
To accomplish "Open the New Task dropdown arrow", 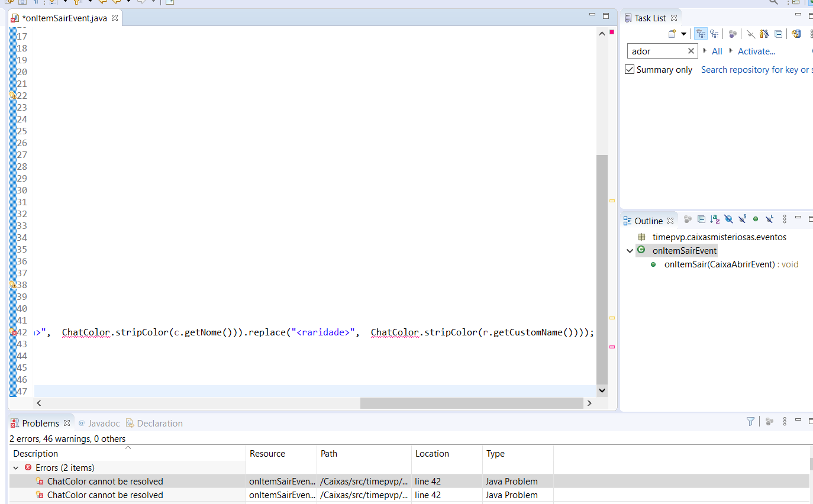I will point(683,34).
